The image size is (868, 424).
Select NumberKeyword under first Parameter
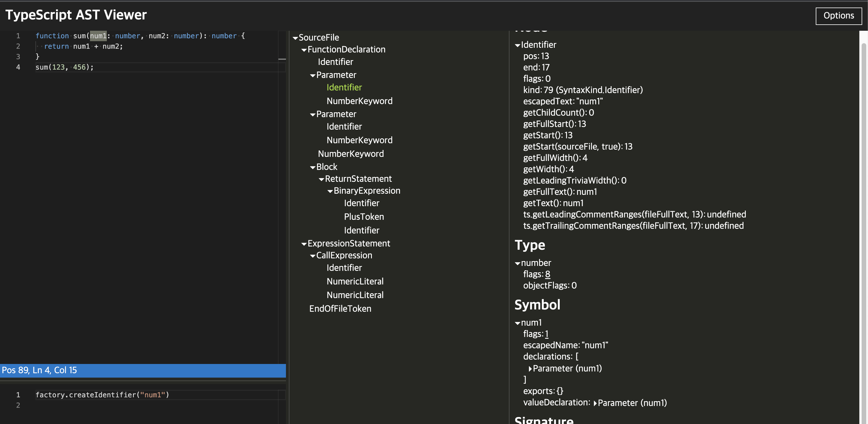point(359,101)
